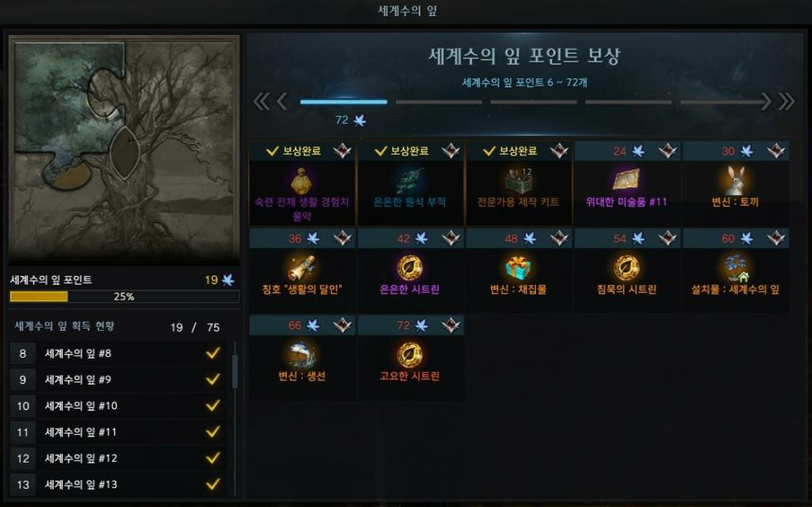Select the 침묵의 시트린 coin icon
The height and width of the screenshot is (507, 812).
pyautogui.click(x=626, y=267)
